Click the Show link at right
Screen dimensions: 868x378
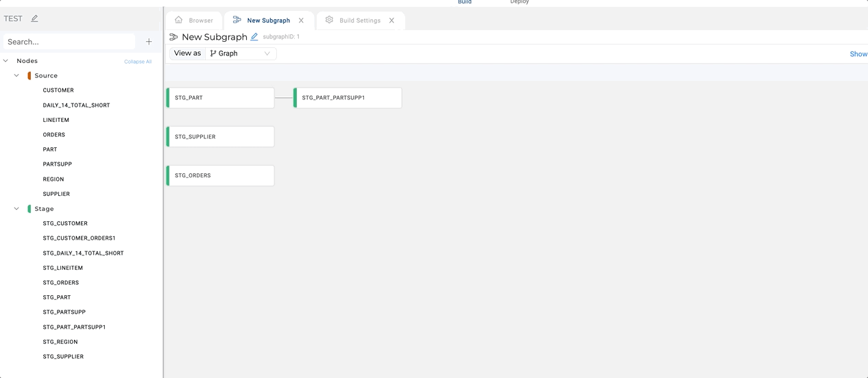(x=858, y=54)
